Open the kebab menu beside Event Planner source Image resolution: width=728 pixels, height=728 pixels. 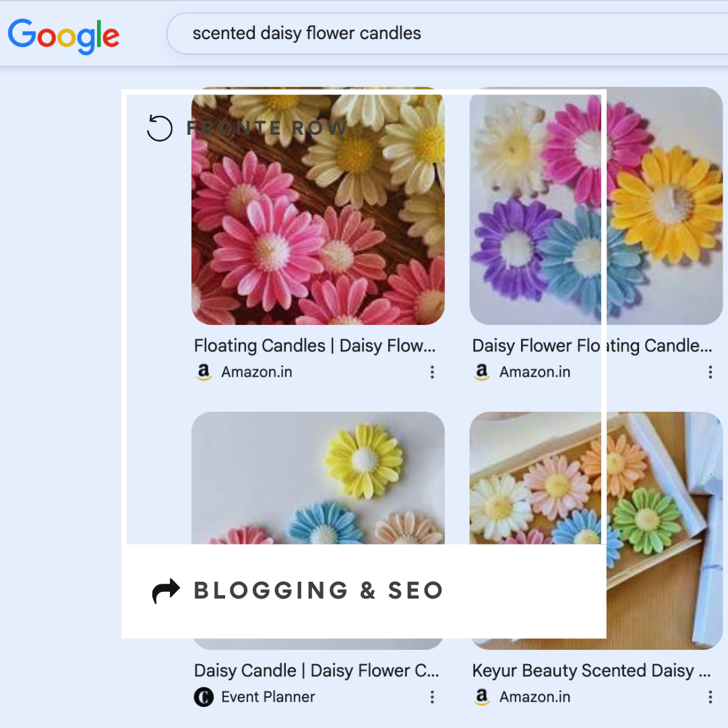click(432, 697)
